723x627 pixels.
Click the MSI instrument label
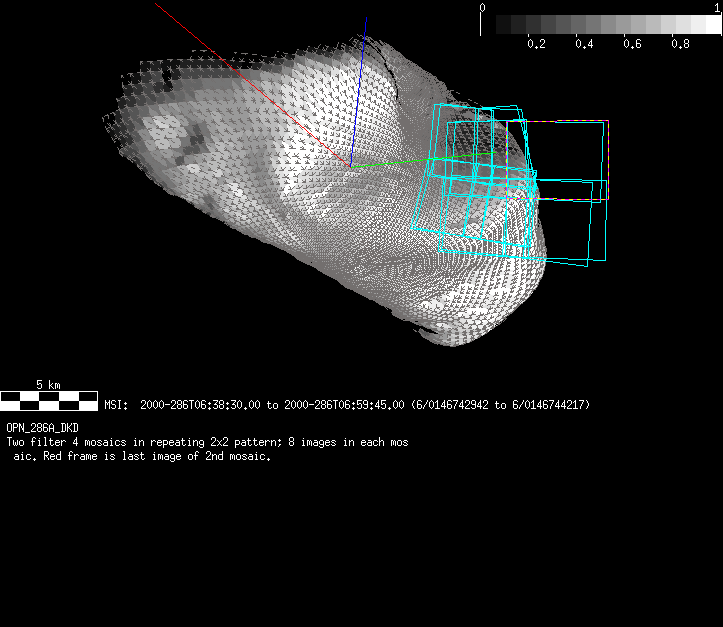(x=116, y=405)
